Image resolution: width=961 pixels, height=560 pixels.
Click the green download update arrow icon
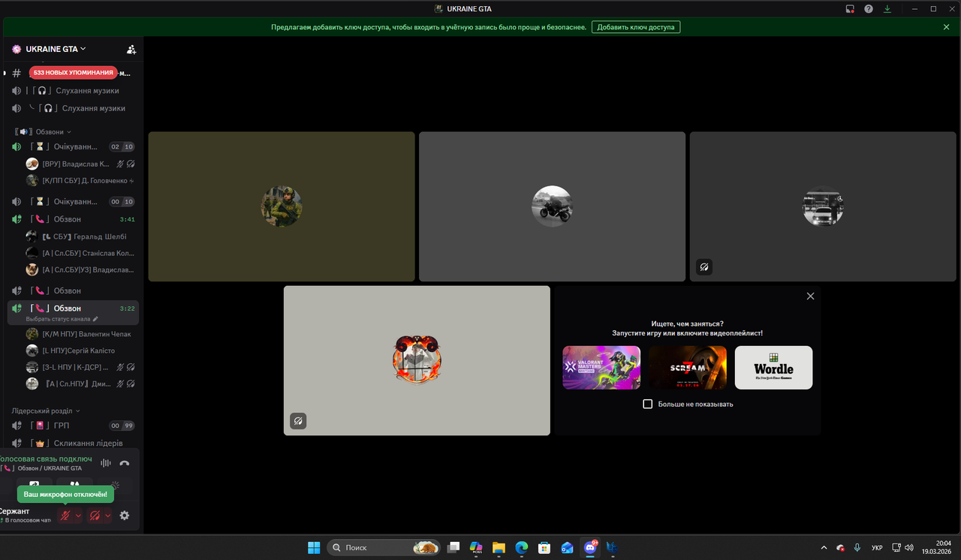coord(887,9)
